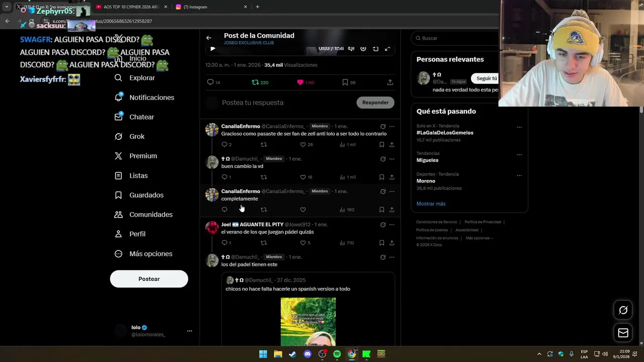The image size is (644, 362).
Task: Expand video to fullscreen
Action: click(x=387, y=49)
